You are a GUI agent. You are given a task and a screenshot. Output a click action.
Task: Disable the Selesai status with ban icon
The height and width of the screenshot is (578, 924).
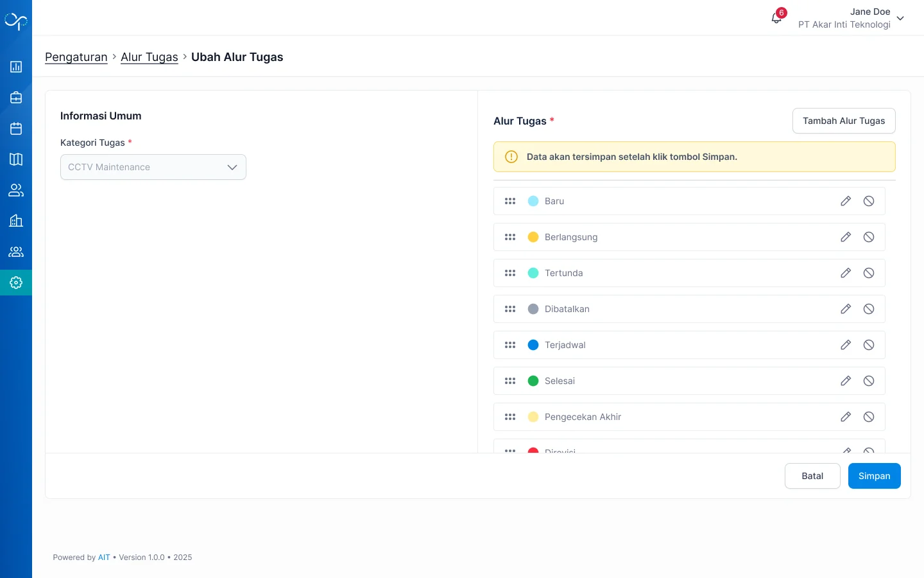pos(869,381)
